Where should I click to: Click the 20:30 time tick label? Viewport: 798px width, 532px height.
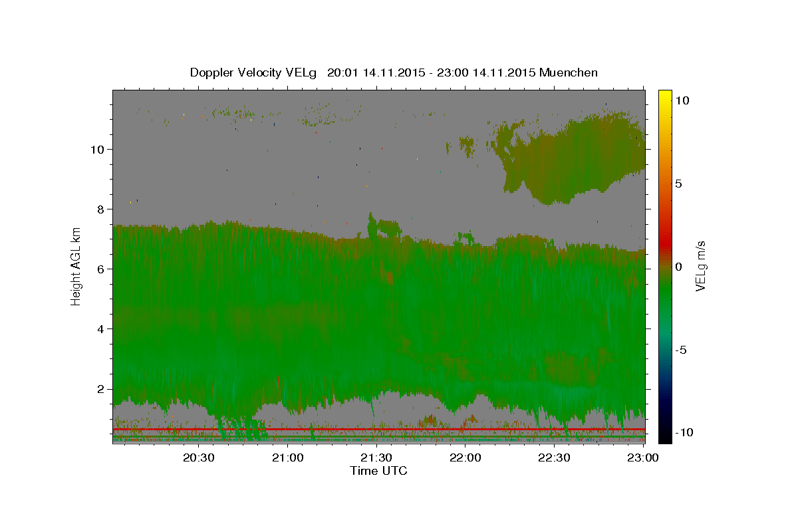(199, 458)
